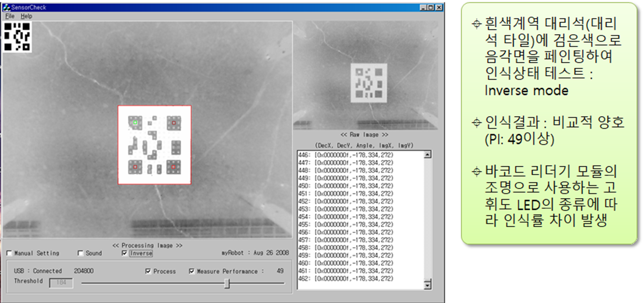Viewport: 644px width, 303px height.
Task: Click the barcode in the Raw Image view
Action: 369,83
